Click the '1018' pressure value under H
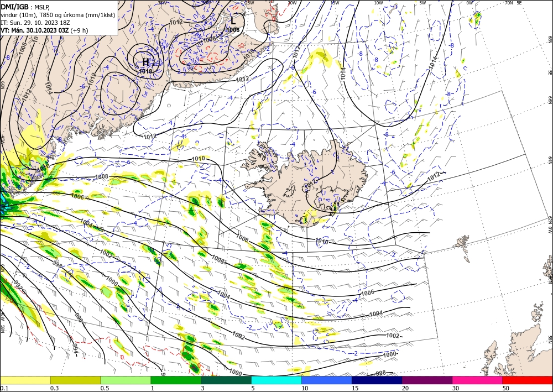The image size is (553, 392). coord(145,71)
